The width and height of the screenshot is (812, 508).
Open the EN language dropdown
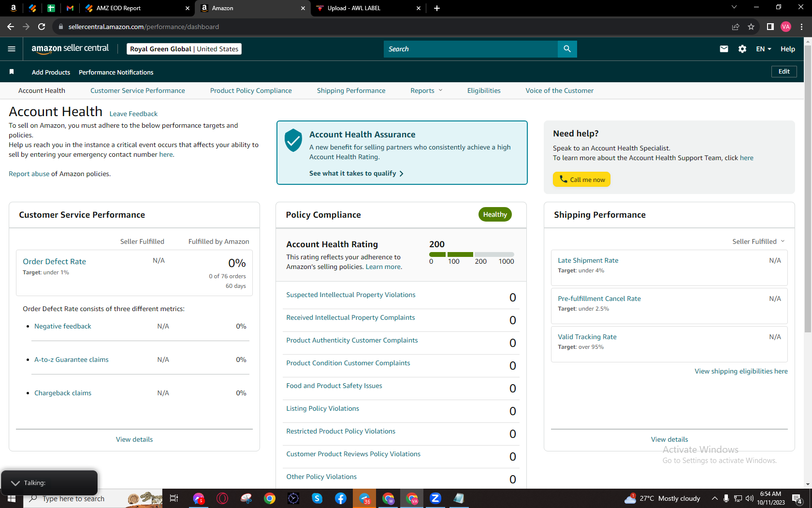764,49
